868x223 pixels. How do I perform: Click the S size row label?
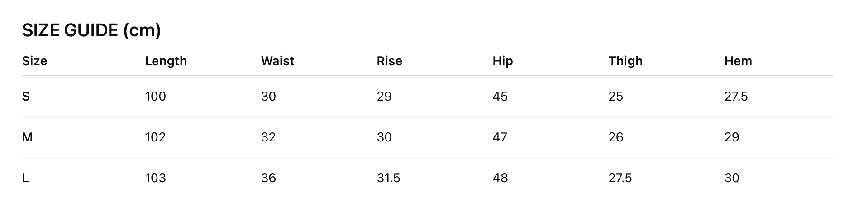point(26,96)
